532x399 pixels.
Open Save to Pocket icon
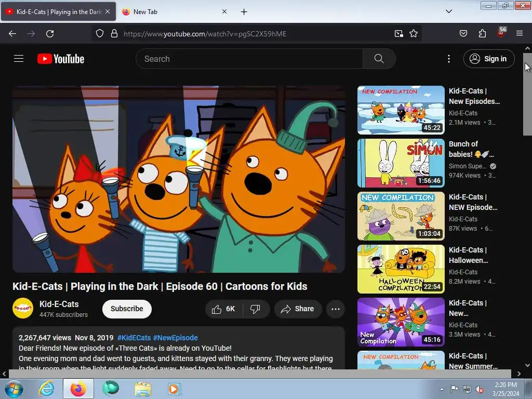[x=463, y=34]
